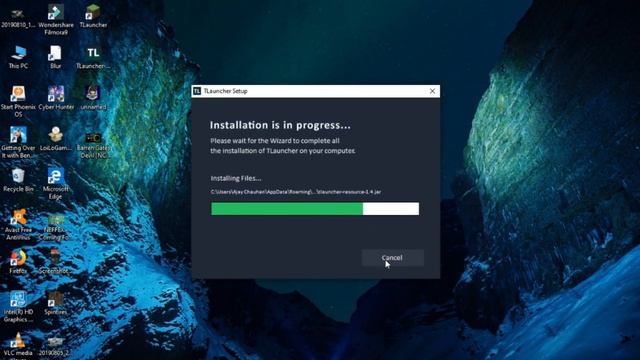Select the TLauncher Minecraft block desktop icon

click(93, 16)
